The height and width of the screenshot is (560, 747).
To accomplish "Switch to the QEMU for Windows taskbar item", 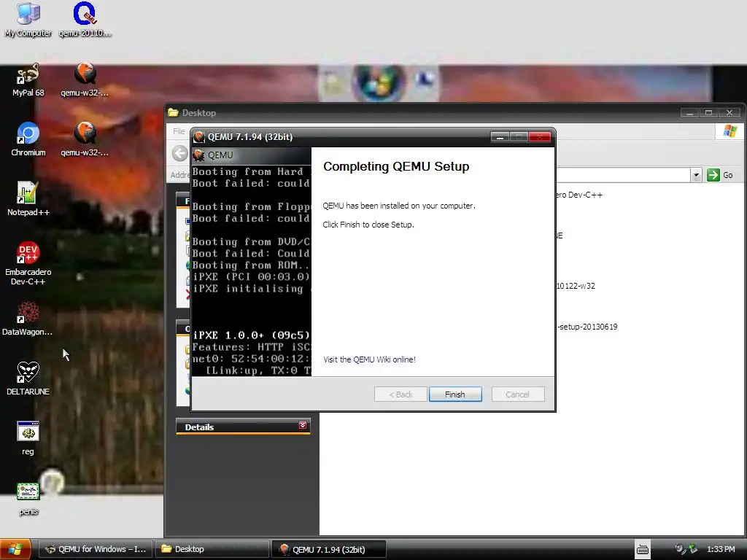I will (96, 549).
